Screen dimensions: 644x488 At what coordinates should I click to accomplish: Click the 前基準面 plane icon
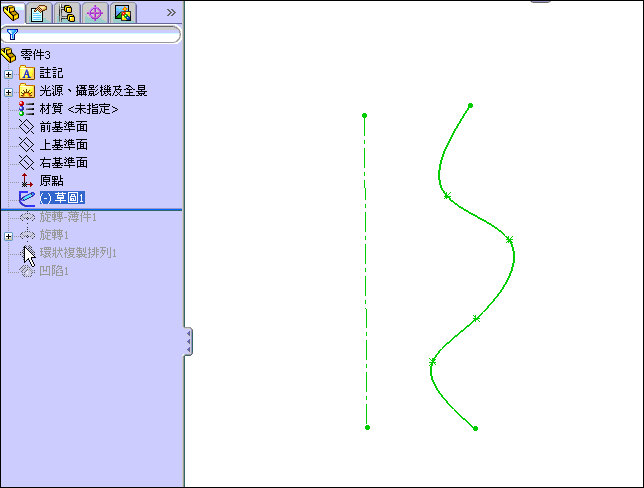point(27,127)
